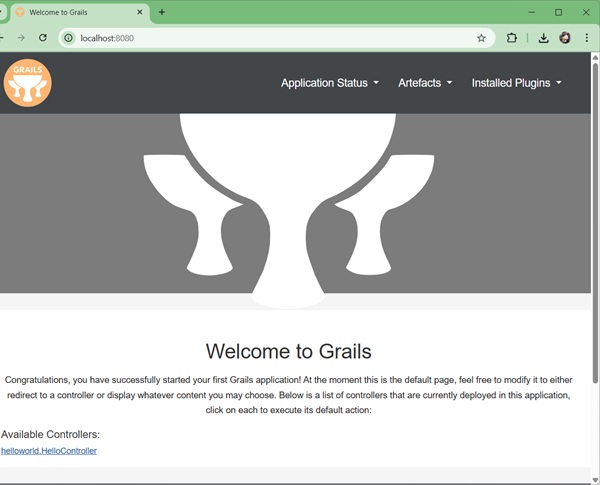Viewport: 600px width, 485px height.
Task: Select the Welcome to Grails tab
Action: [x=80, y=12]
